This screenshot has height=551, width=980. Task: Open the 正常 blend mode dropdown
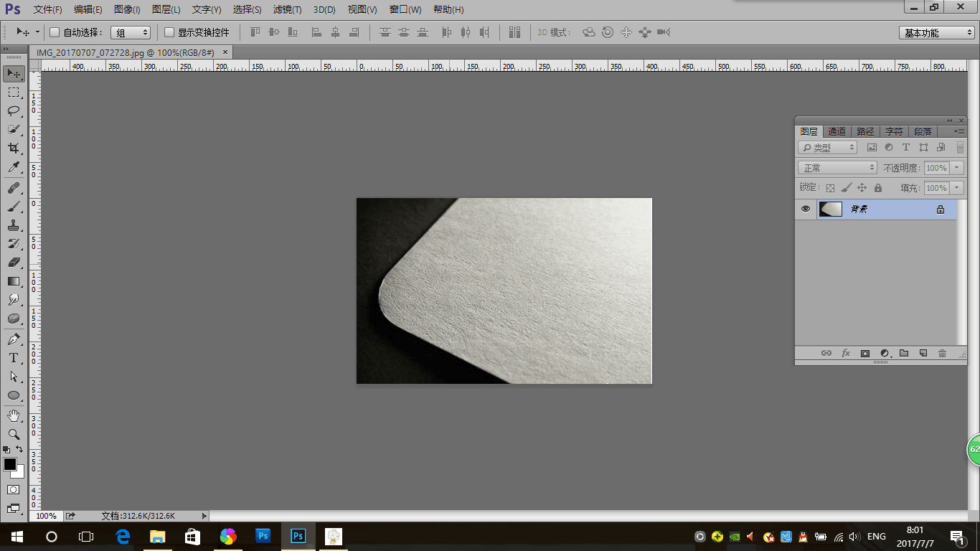pyautogui.click(x=837, y=168)
